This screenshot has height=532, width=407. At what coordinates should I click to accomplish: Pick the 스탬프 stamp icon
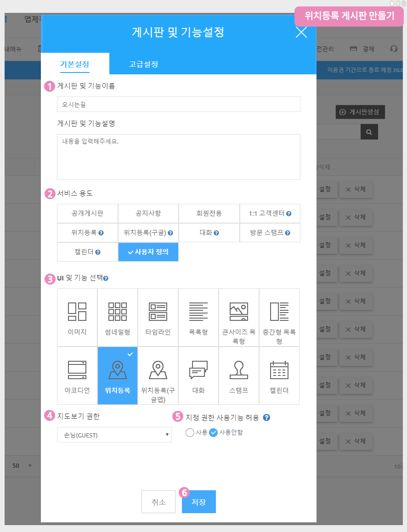coord(239,370)
